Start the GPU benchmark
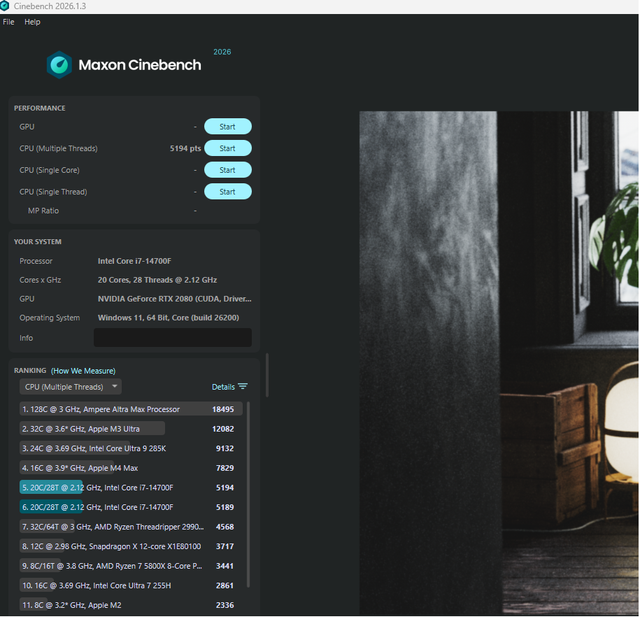This screenshot has width=640, height=617. click(228, 127)
